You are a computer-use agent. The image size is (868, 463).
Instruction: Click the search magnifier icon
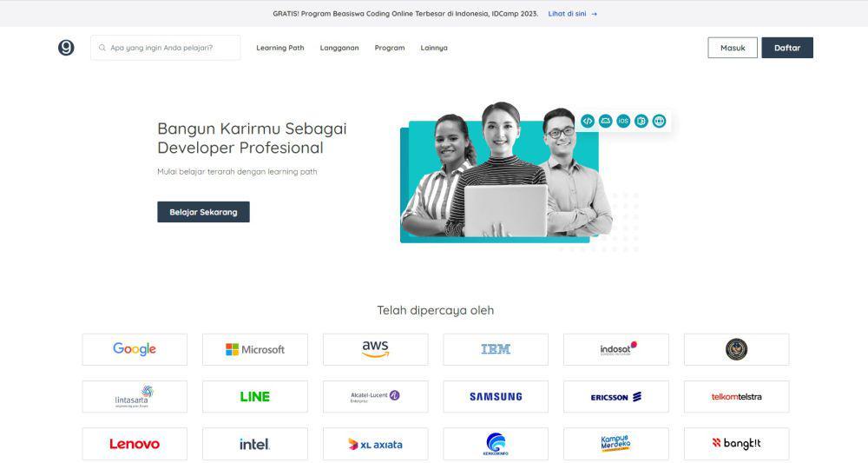[x=102, y=48]
